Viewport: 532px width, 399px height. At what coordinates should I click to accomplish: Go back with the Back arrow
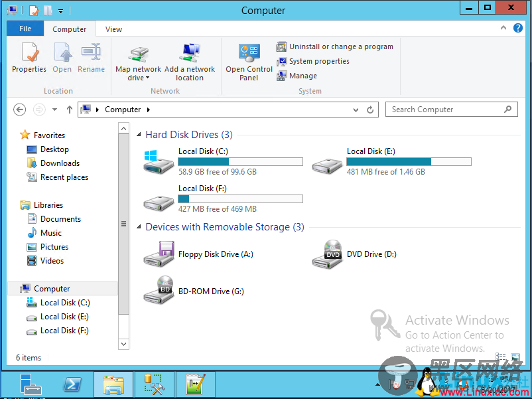point(19,110)
